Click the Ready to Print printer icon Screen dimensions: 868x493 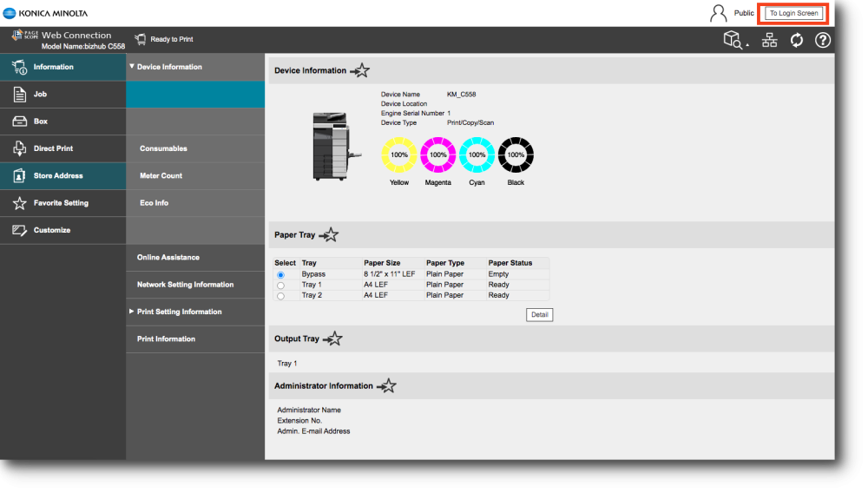click(x=141, y=39)
